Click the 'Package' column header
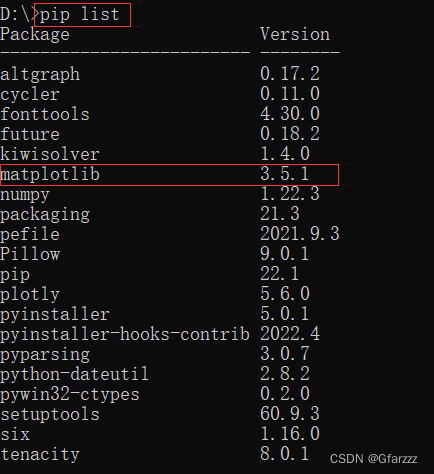Screen dimensions: 434x474 [35, 35]
